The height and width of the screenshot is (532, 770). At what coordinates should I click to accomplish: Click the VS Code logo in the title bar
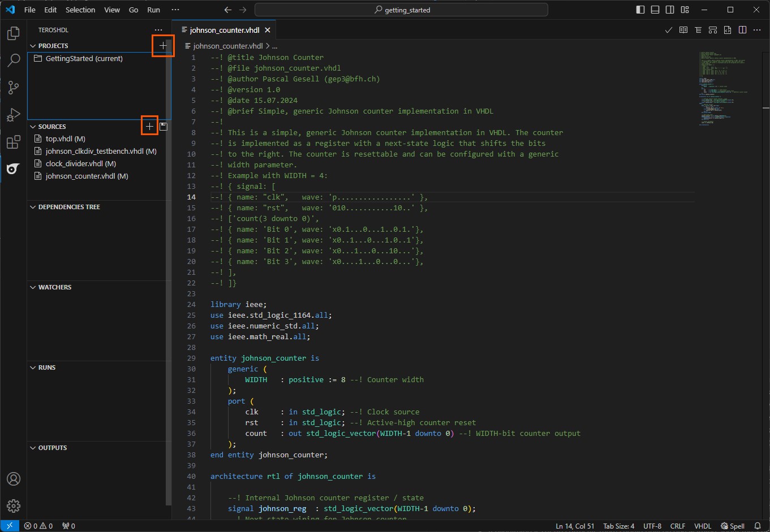(10, 10)
